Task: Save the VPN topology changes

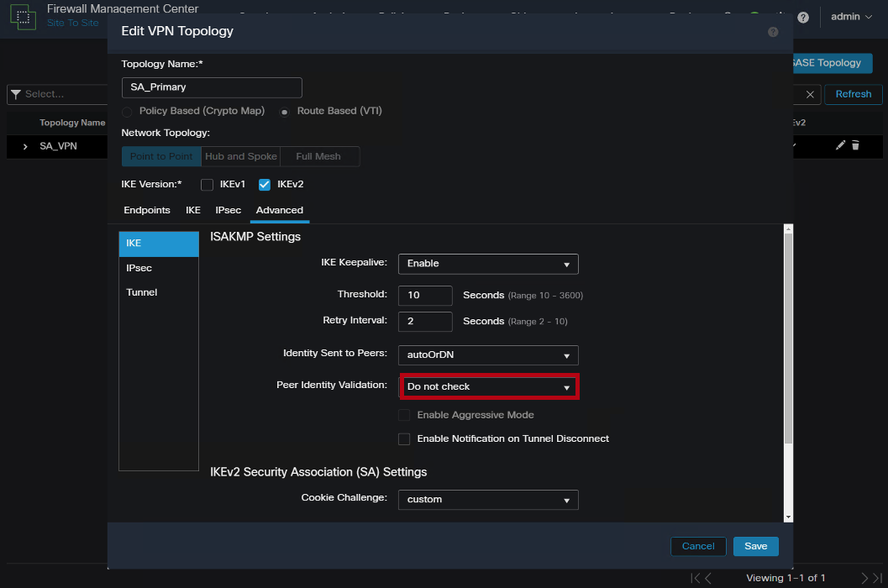Action: 755,546
